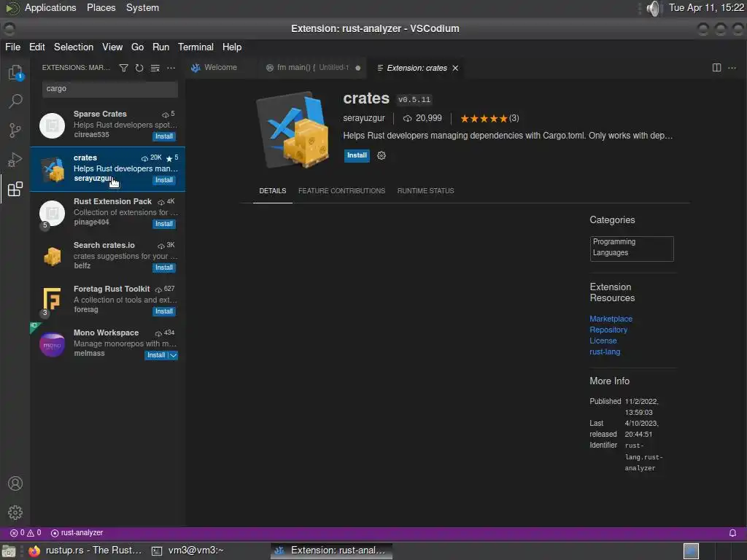Switch to the fm main() Untitled-1 tab
Screen dimensions: 747x560
pos(313,68)
